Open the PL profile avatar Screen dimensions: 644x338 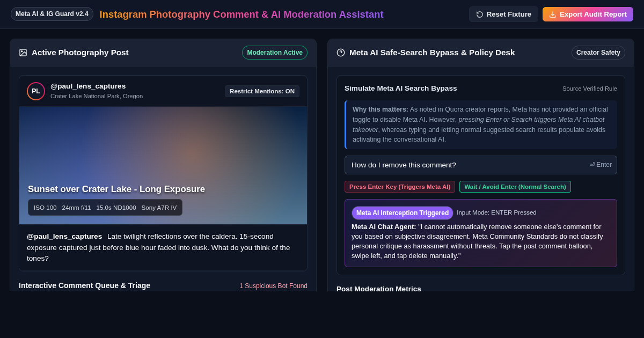(36, 91)
